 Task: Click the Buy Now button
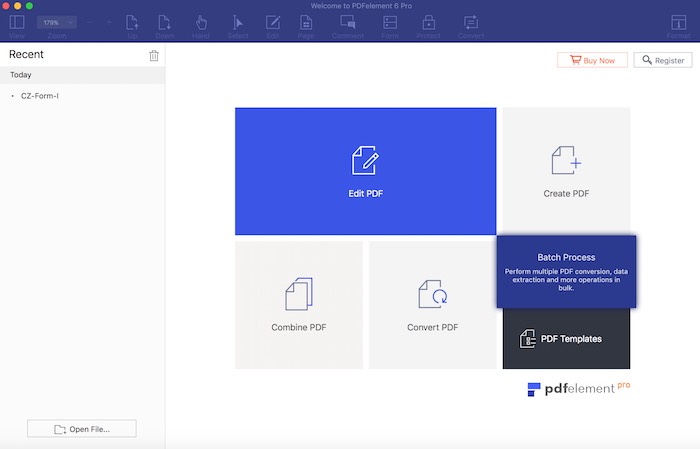click(x=592, y=60)
